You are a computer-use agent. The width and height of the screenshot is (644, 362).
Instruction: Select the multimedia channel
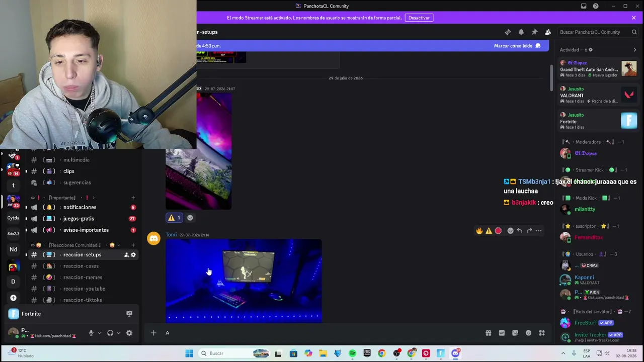83,160
